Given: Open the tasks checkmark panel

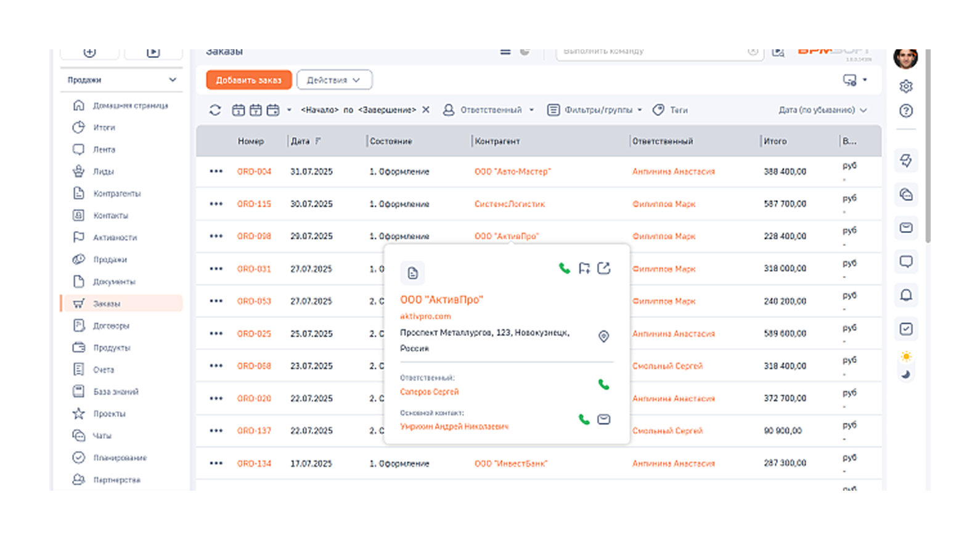Looking at the screenshot, I should coord(906,329).
